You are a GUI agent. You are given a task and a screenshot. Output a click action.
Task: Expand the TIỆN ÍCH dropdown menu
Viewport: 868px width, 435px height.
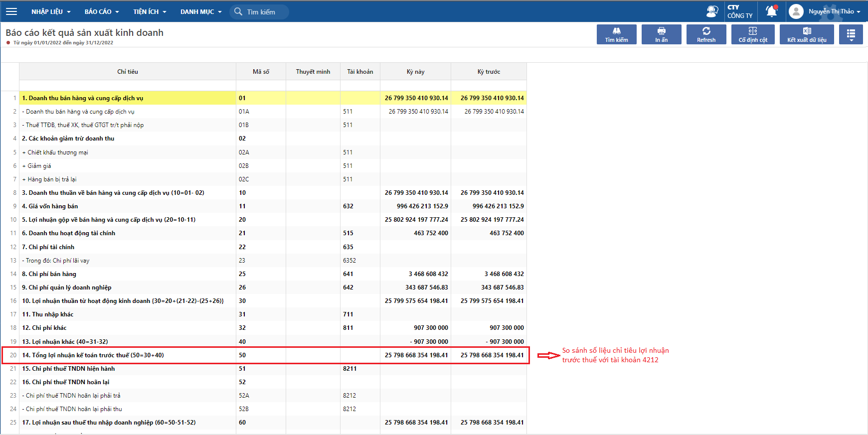click(x=150, y=11)
